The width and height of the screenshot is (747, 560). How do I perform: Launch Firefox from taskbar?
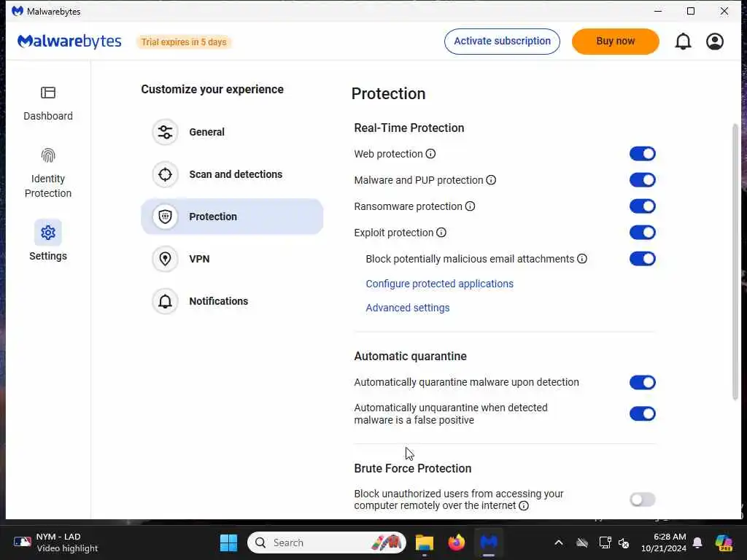tap(457, 542)
